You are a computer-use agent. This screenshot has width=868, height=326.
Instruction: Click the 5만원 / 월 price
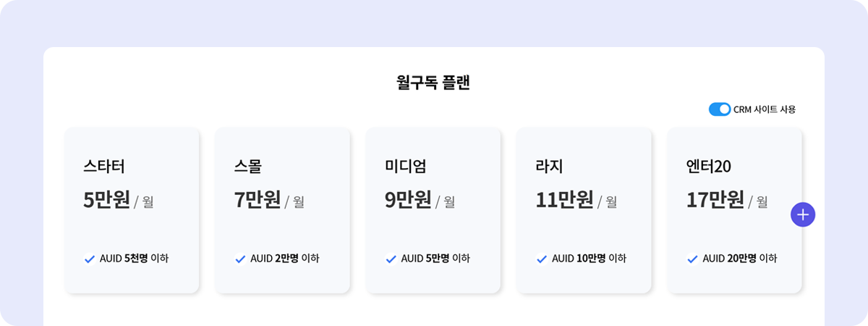pos(119,200)
